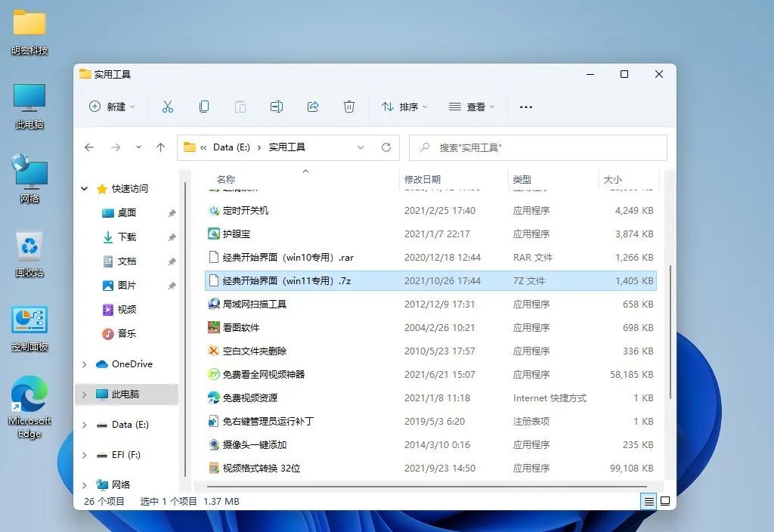The width and height of the screenshot is (774, 532).
Task: Select 回收站 recycle bin on desktop
Action: (29, 255)
